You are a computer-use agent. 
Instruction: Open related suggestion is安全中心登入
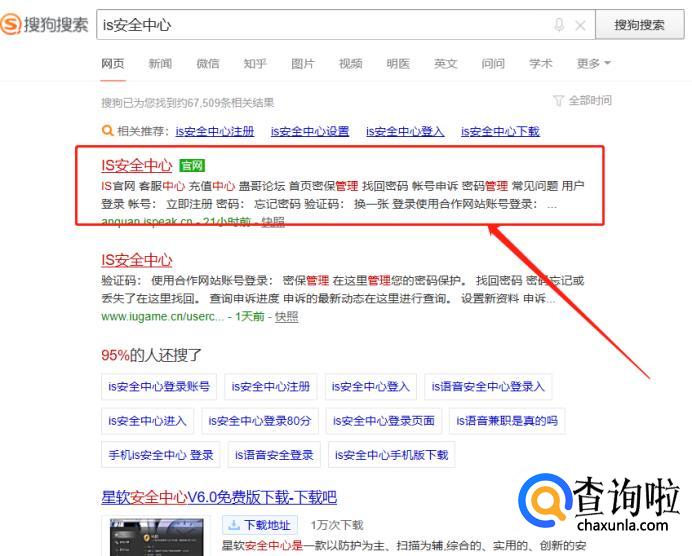(x=405, y=131)
